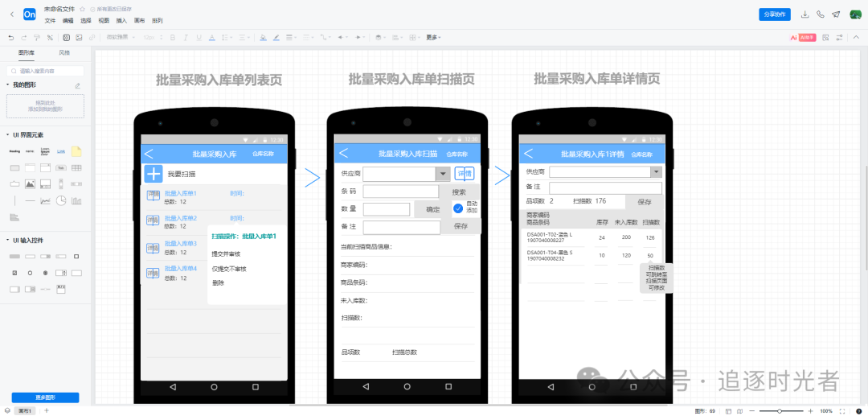Click the 分享协作 button

point(775,14)
